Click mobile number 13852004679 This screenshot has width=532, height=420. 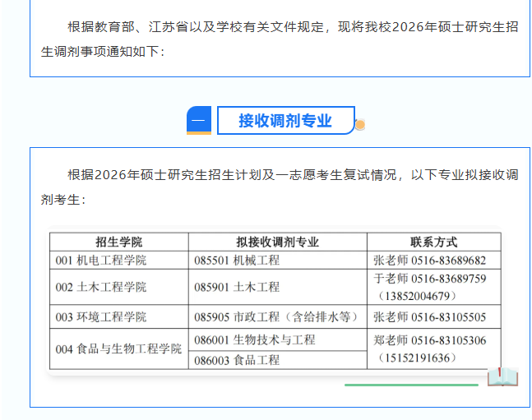pyautogui.click(x=418, y=296)
